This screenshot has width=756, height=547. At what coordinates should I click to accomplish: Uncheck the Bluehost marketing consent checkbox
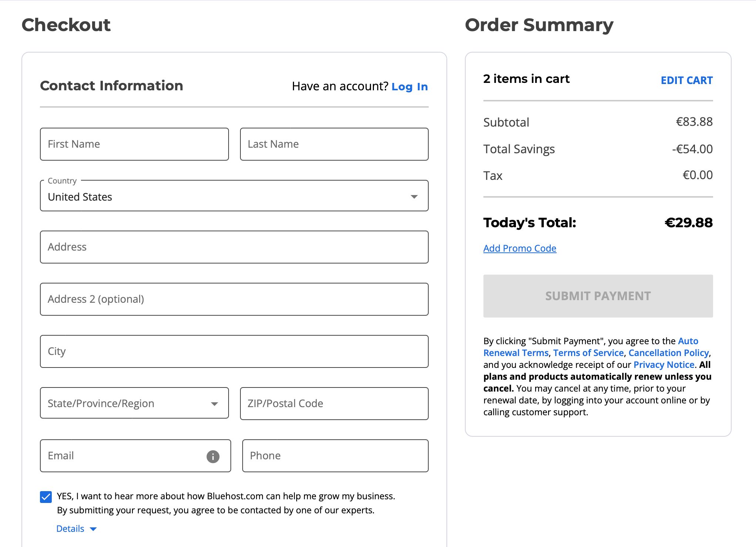pyautogui.click(x=45, y=497)
